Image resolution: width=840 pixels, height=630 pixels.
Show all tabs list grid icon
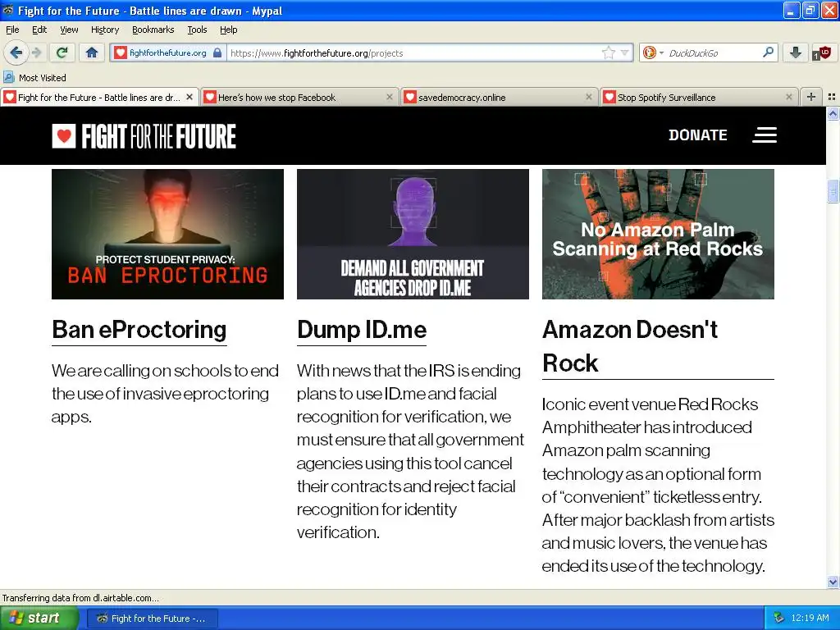(832, 97)
